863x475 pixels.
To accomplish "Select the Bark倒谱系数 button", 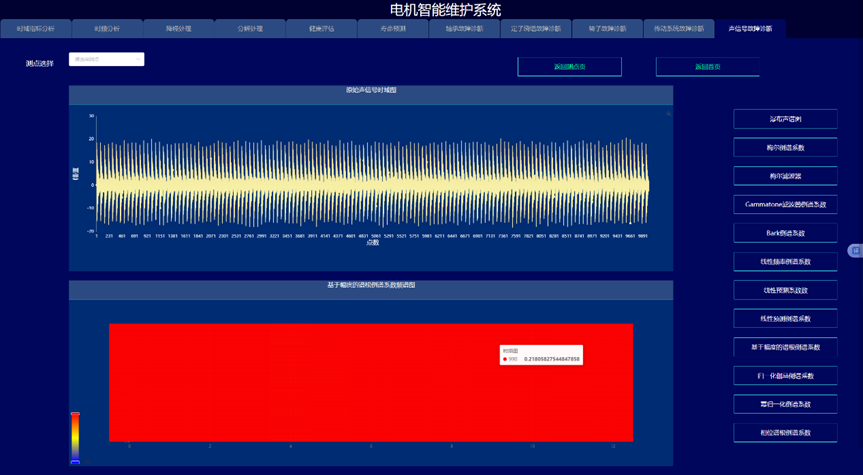I will [x=785, y=233].
